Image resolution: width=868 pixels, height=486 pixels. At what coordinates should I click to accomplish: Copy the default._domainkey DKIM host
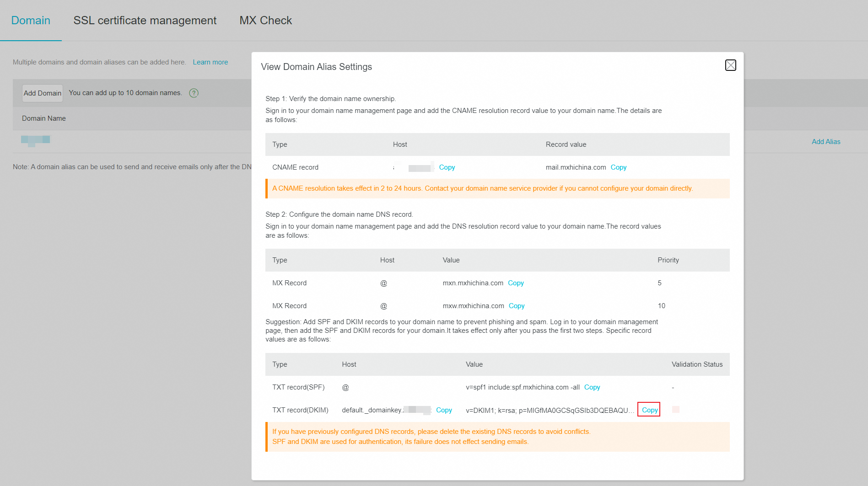click(x=443, y=410)
